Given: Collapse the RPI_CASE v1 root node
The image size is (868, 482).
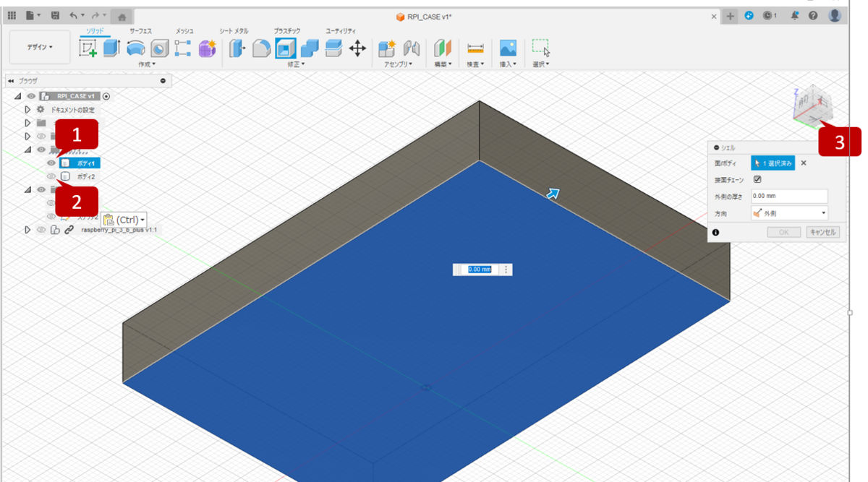Looking at the screenshot, I should tap(17, 95).
